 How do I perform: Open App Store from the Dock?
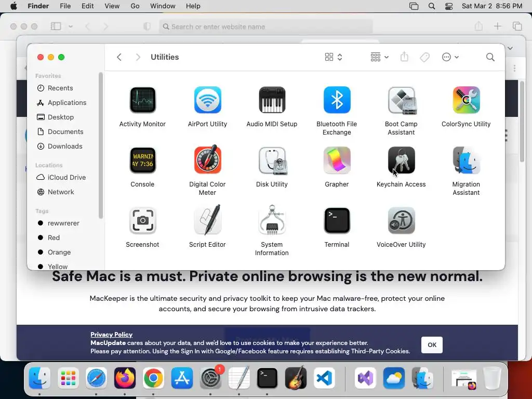point(182,378)
